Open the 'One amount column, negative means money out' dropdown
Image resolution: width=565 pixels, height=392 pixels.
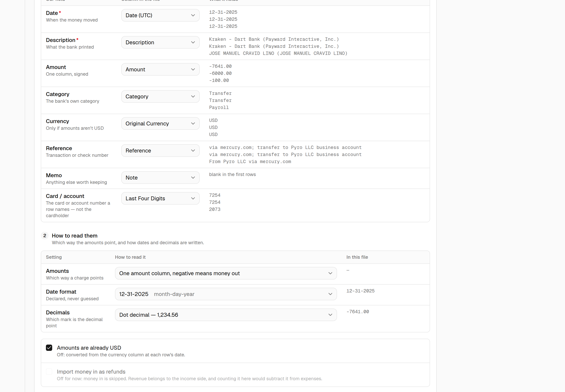click(x=226, y=273)
